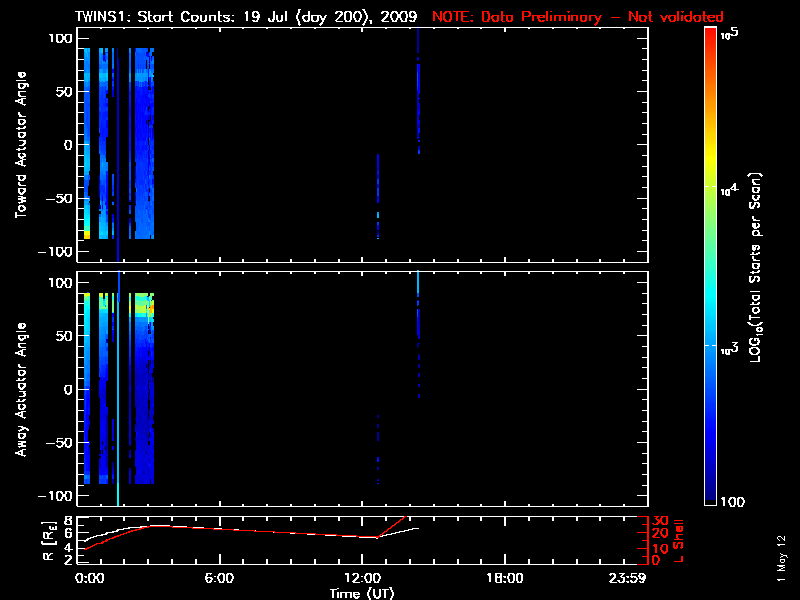Click the 'L Shell' red axis label

tap(678, 539)
